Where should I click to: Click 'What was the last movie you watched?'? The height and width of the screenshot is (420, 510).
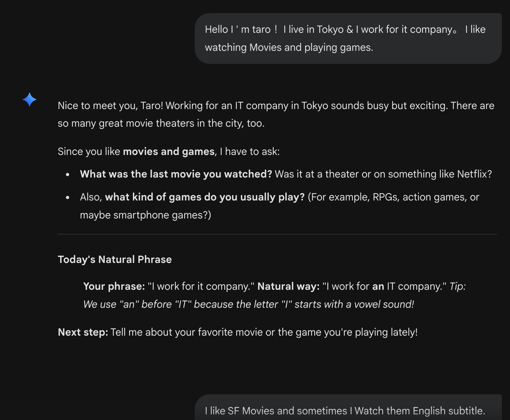pos(176,174)
